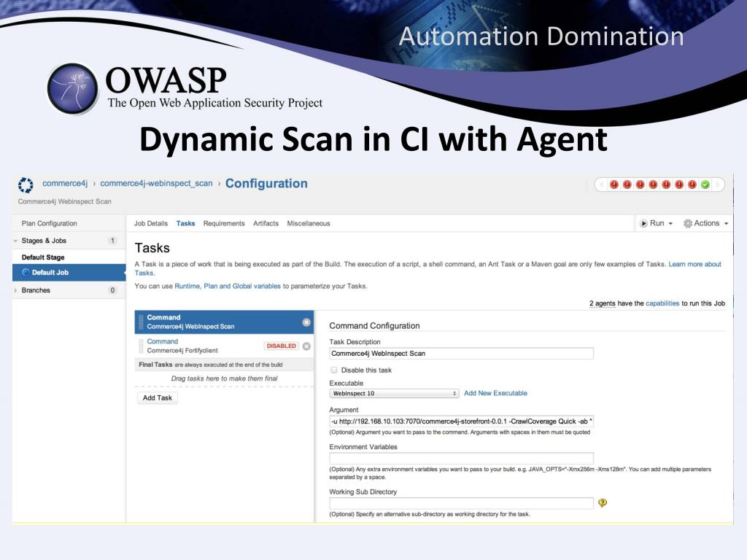The width and height of the screenshot is (747, 560).
Task: Expand the Branches section
Action: point(16,290)
